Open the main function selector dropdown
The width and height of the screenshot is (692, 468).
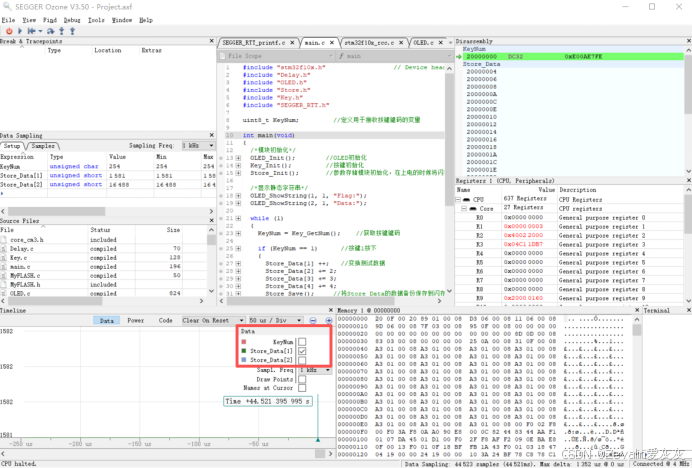pos(394,56)
